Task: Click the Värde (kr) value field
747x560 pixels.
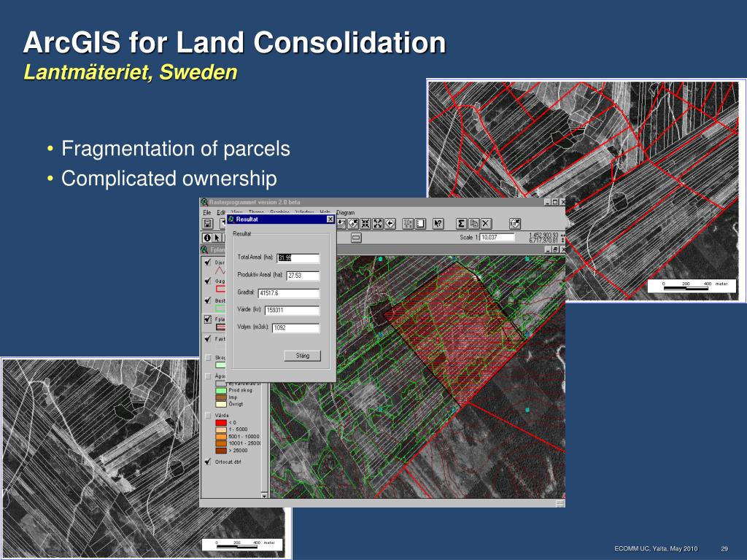Action: pyautogui.click(x=292, y=311)
